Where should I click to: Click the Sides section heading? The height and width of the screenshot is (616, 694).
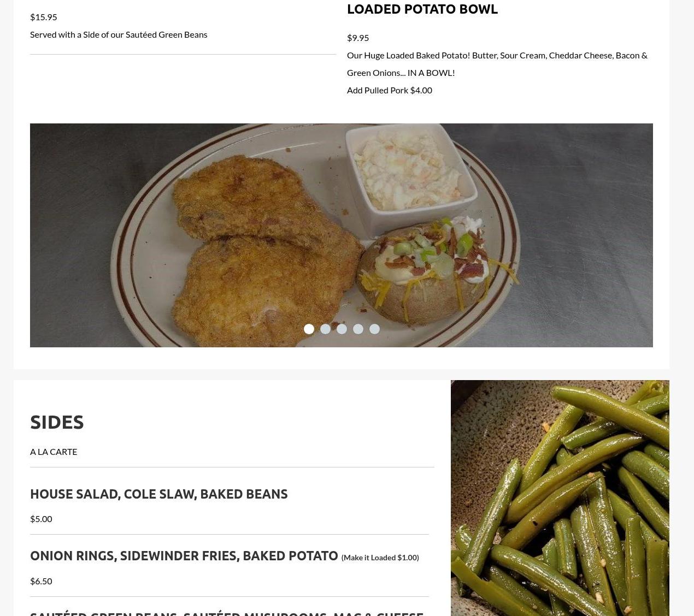57,422
